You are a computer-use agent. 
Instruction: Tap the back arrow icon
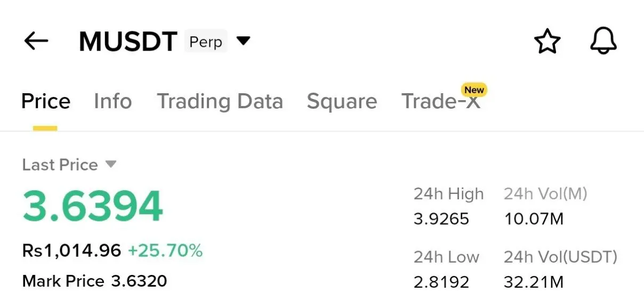pyautogui.click(x=36, y=41)
